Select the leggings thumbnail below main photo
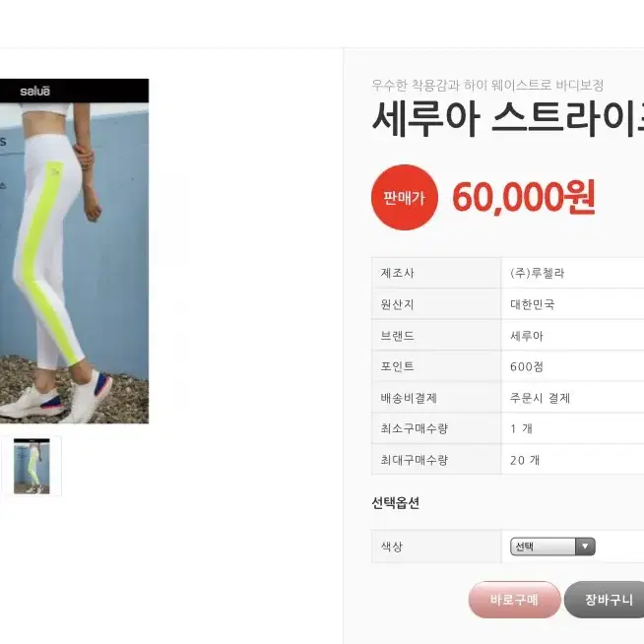Image resolution: width=644 pixels, height=644 pixels. [32, 466]
